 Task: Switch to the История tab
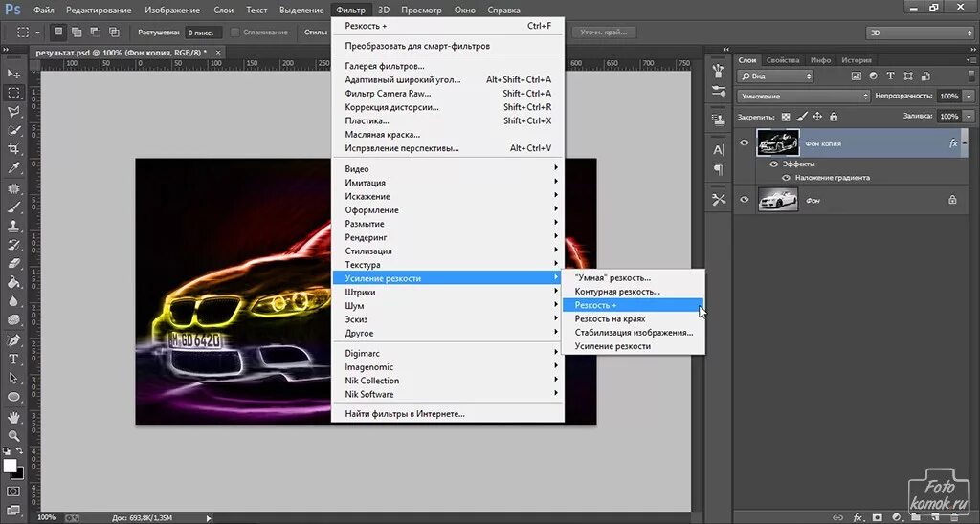(856, 60)
